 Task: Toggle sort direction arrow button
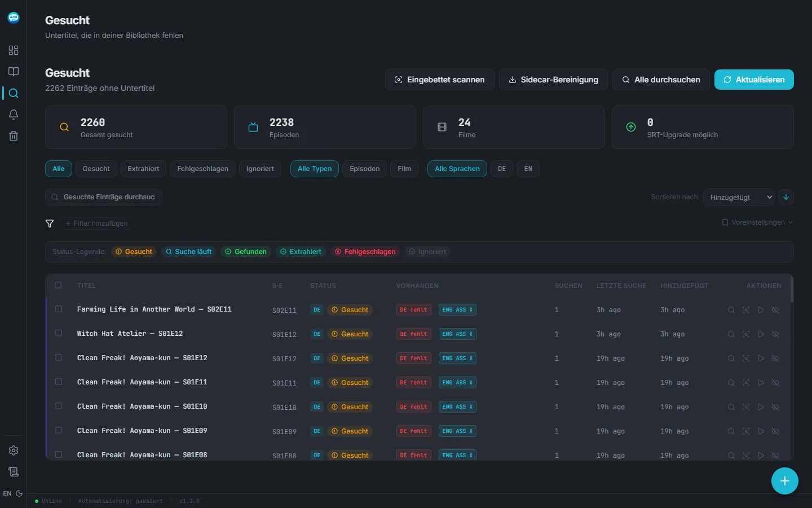coord(786,197)
